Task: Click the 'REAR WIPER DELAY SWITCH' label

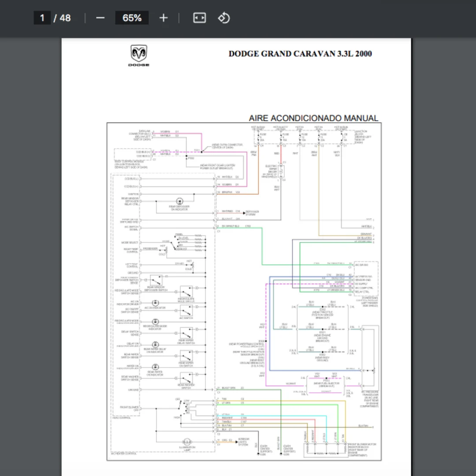Action: pos(186,342)
